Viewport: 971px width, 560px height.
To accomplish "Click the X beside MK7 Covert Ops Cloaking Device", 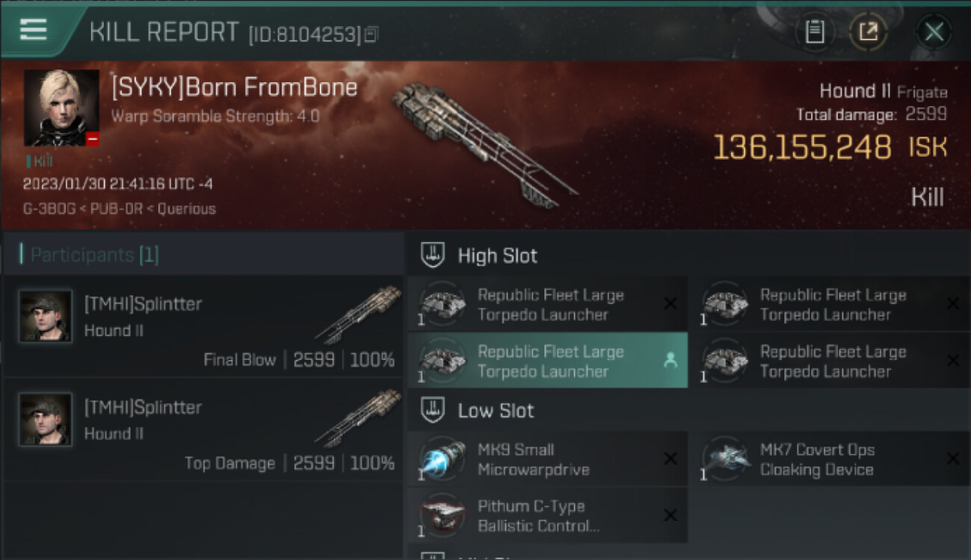I will 952,459.
